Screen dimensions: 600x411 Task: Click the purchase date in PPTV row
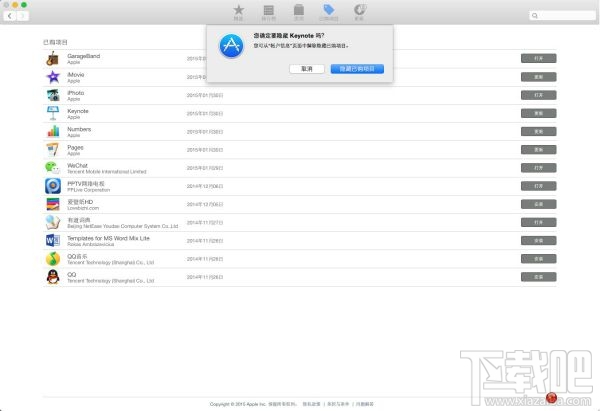point(205,186)
